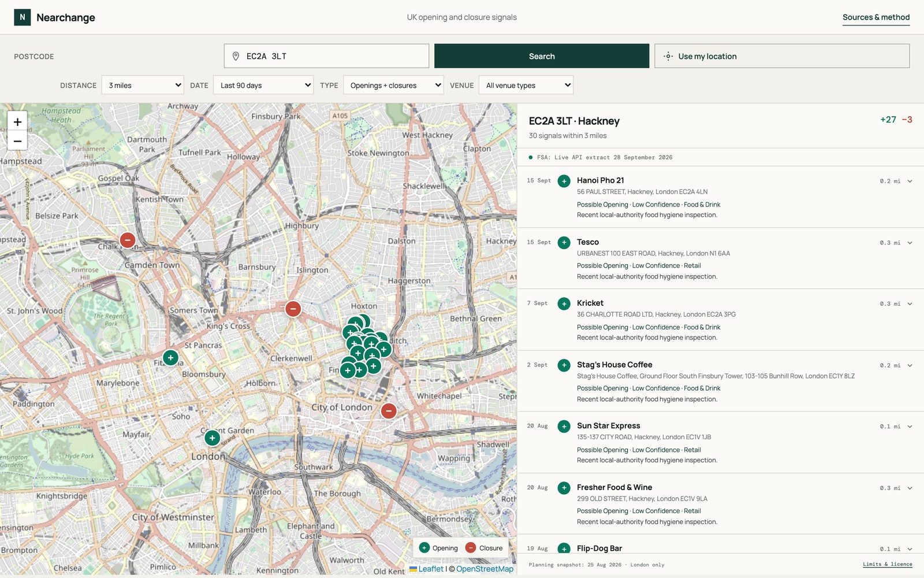This screenshot has width=924, height=578.
Task: Click the crosshair location icon
Action: pos(668,56)
